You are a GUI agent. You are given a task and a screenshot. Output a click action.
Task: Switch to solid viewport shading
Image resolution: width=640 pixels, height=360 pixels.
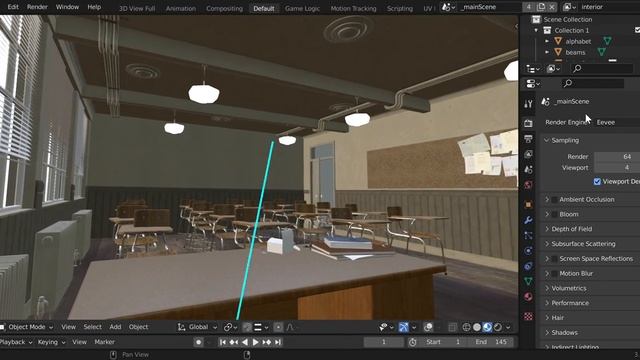coord(477,327)
